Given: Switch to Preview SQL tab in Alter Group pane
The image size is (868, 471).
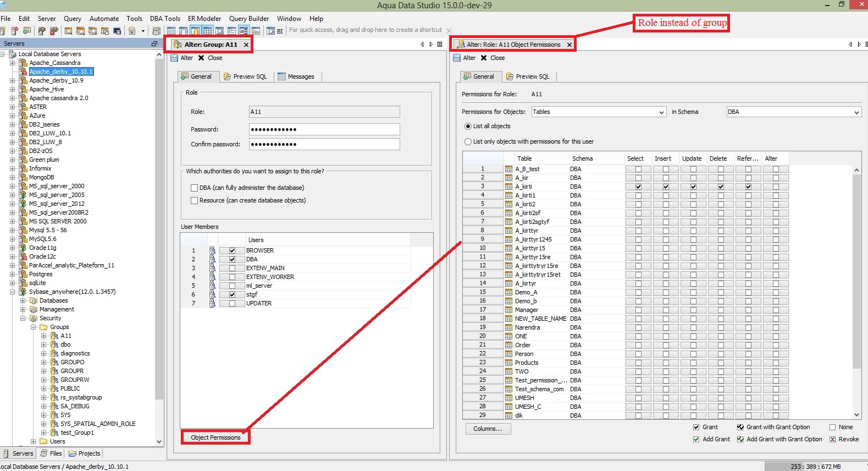Looking at the screenshot, I should 245,76.
